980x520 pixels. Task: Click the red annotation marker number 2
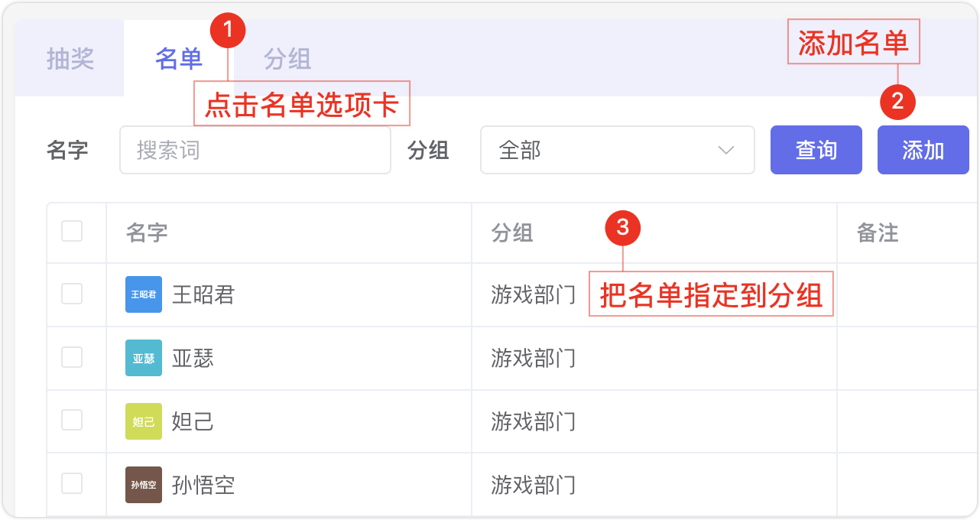click(x=897, y=101)
